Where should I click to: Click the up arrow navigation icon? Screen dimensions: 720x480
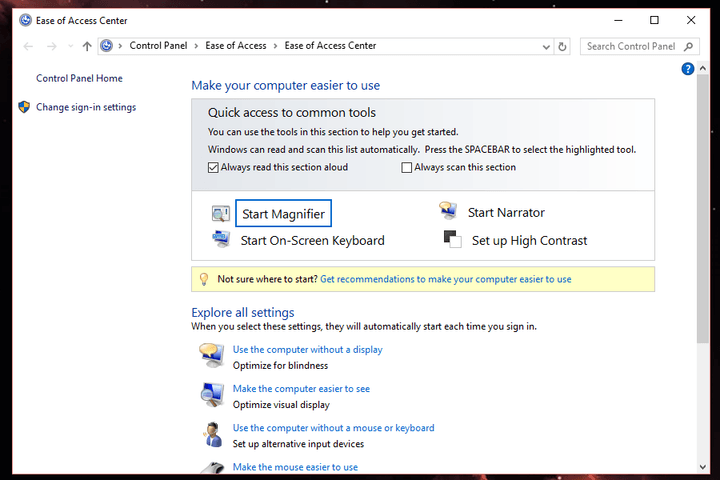point(87,46)
